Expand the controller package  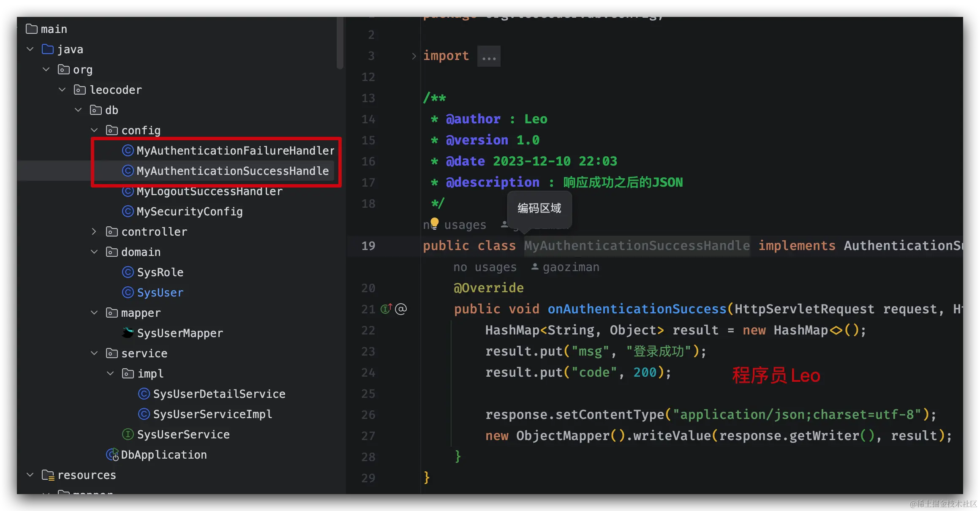point(94,231)
